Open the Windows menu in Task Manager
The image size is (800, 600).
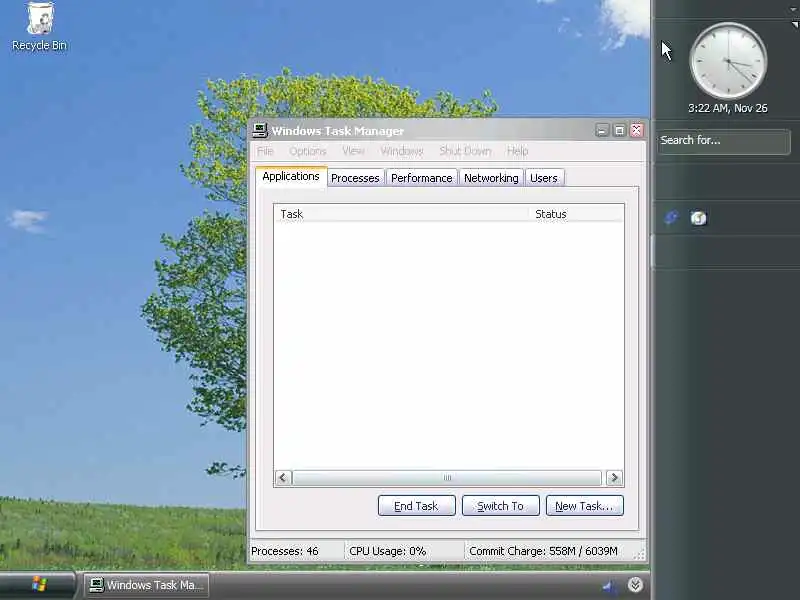(402, 151)
